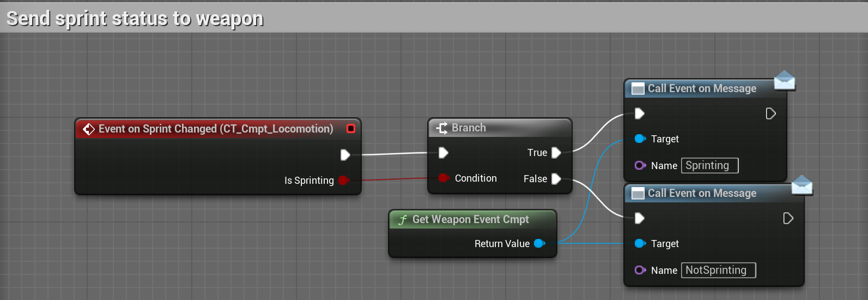The height and width of the screenshot is (300, 868).
Task: Click the Branch execution input pin
Action: (x=444, y=153)
